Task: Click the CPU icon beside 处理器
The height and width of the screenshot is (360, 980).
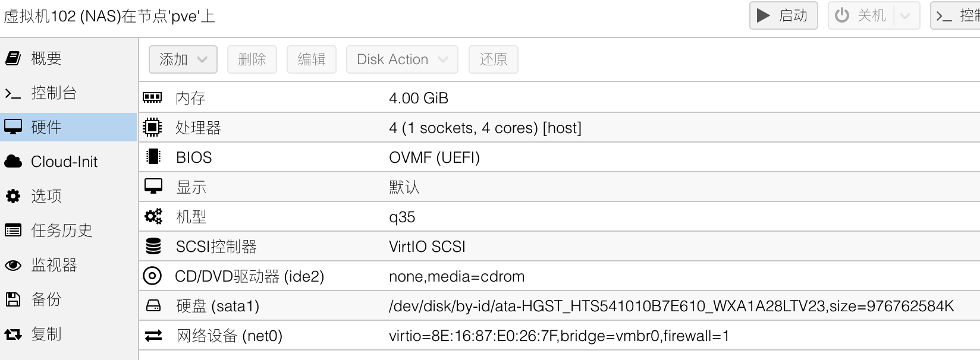Action: 153,127
